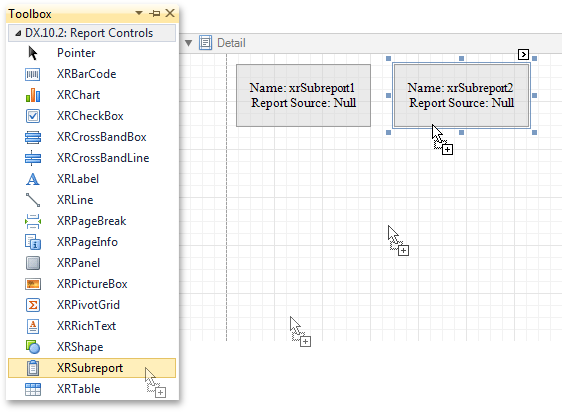Screen dimensions: 562x412
Task: Select the XRShape icon
Action: click(33, 347)
